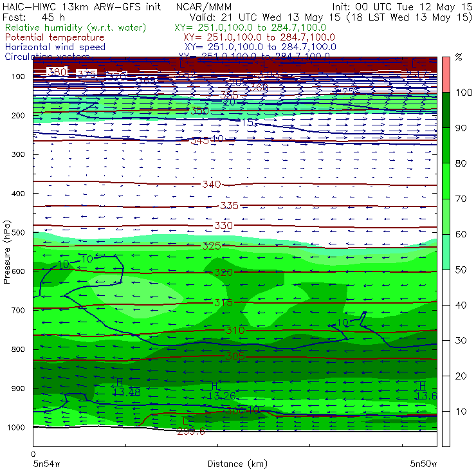This screenshot has height=476, width=476.
Task: Click the '310' potential temperature contour label
Action: click(235, 330)
